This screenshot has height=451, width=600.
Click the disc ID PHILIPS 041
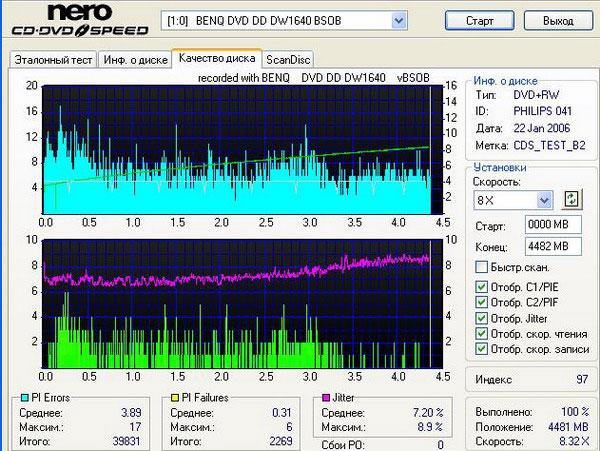click(x=542, y=111)
